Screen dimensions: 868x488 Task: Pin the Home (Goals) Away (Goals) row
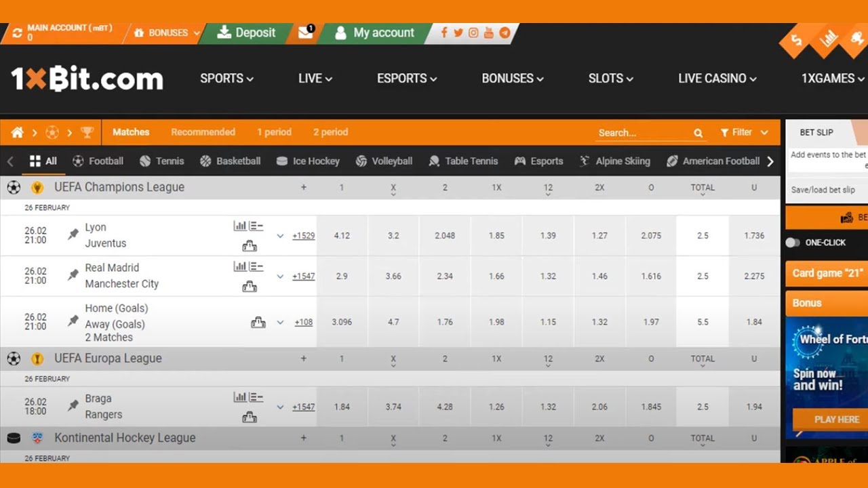tap(73, 321)
